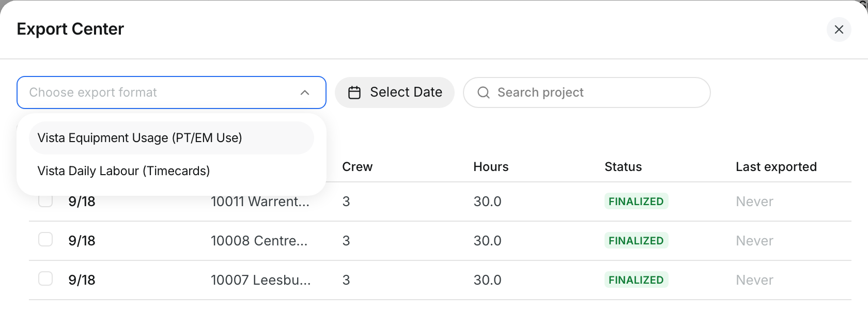
Task: Close the Export Center dialog
Action: tap(839, 29)
